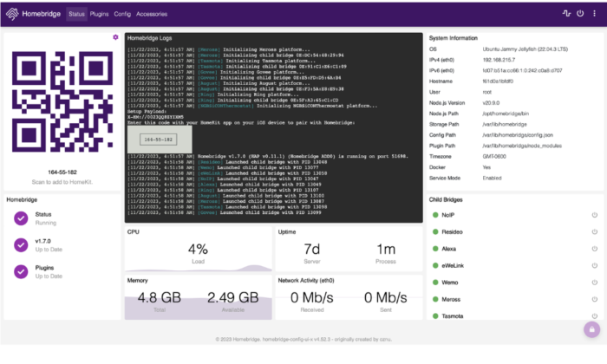This screenshot has width=607, height=364.
Task: Click the HomeKit QR code image
Action: [x=62, y=101]
